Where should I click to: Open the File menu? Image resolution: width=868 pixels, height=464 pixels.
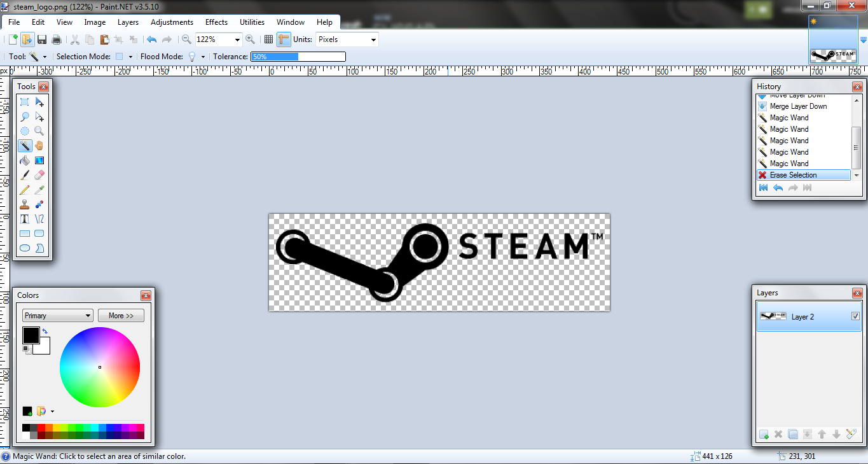coord(14,22)
